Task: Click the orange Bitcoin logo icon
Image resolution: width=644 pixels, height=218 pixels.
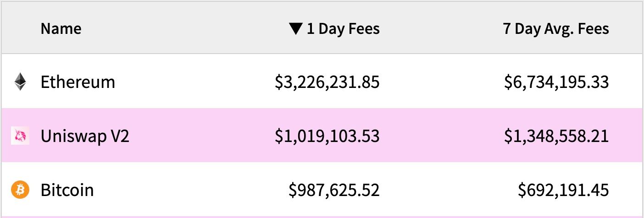Action: click(x=20, y=190)
